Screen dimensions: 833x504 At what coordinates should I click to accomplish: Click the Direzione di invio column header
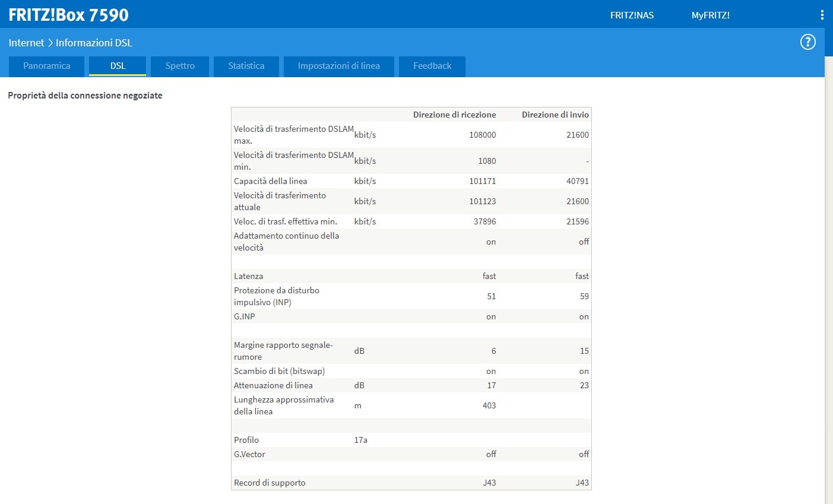tap(555, 115)
